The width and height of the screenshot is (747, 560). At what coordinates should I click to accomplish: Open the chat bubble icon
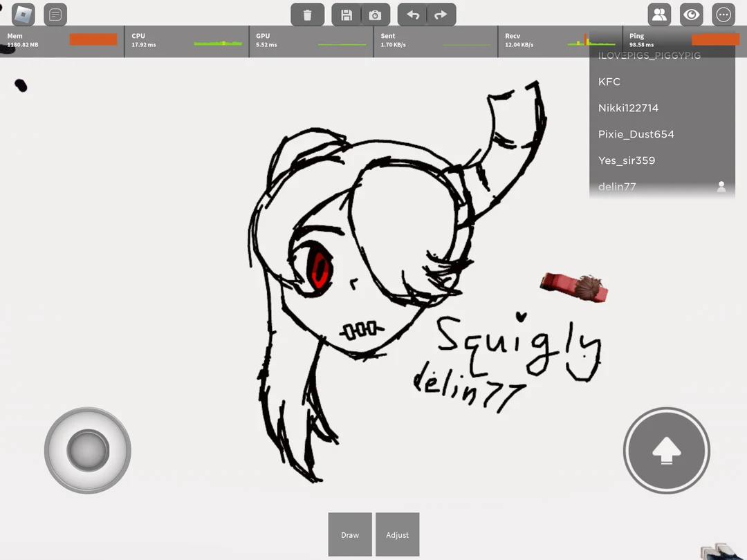click(x=55, y=14)
